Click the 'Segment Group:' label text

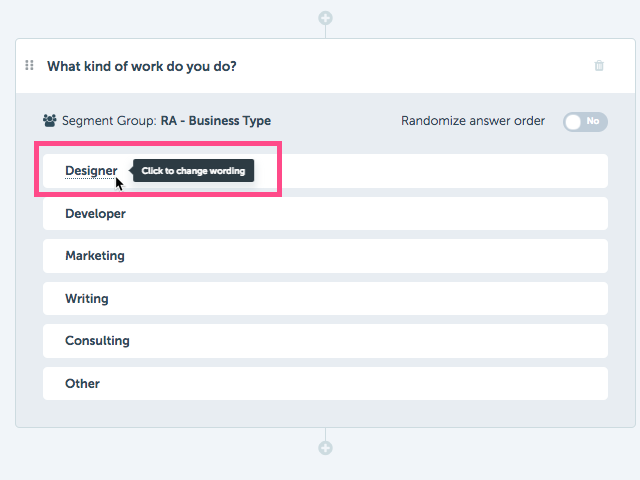[109, 121]
